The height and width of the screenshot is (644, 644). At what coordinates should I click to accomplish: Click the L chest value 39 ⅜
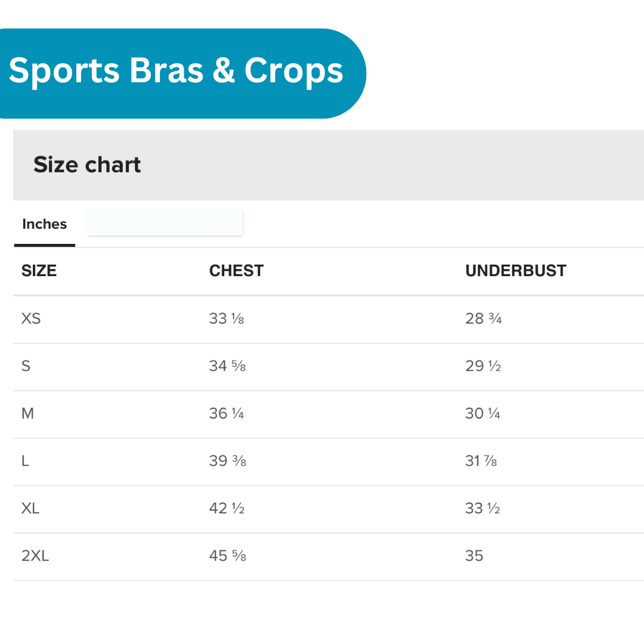pos(228,461)
